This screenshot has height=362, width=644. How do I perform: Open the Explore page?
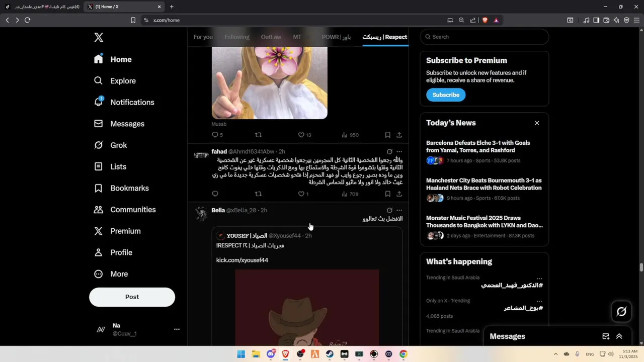coord(115,81)
